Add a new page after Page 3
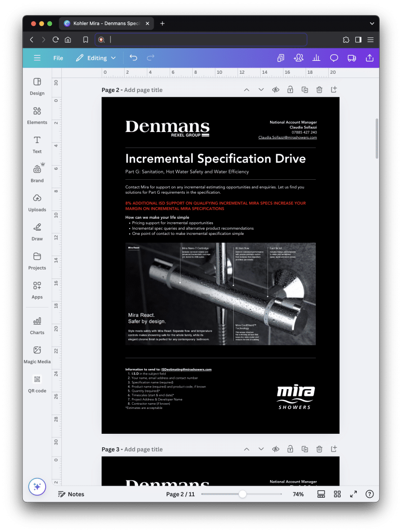Image resolution: width=402 pixels, height=532 pixels. (334, 449)
